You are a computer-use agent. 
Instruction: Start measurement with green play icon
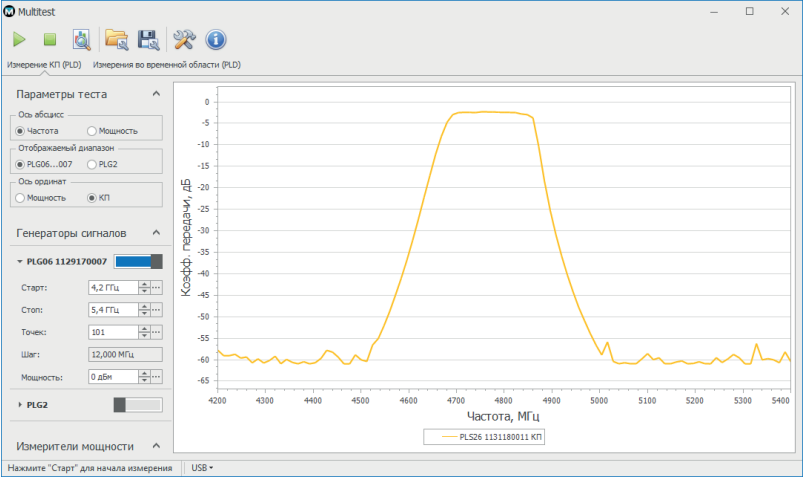[19, 39]
